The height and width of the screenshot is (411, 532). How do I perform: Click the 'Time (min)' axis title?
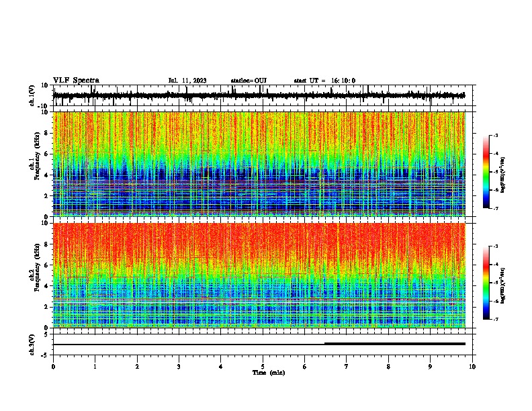269,373
